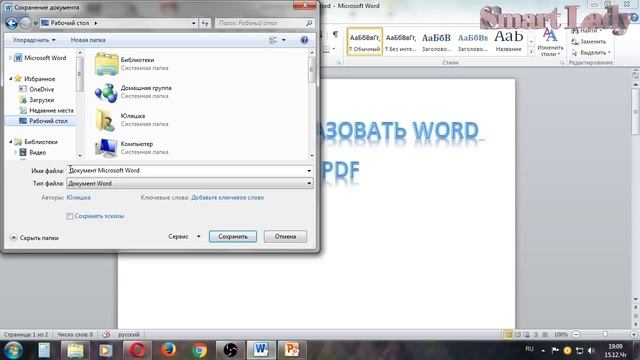Screen dimensions: 640x360
Task: Open PowerPoint from the taskbar
Action: point(292,350)
